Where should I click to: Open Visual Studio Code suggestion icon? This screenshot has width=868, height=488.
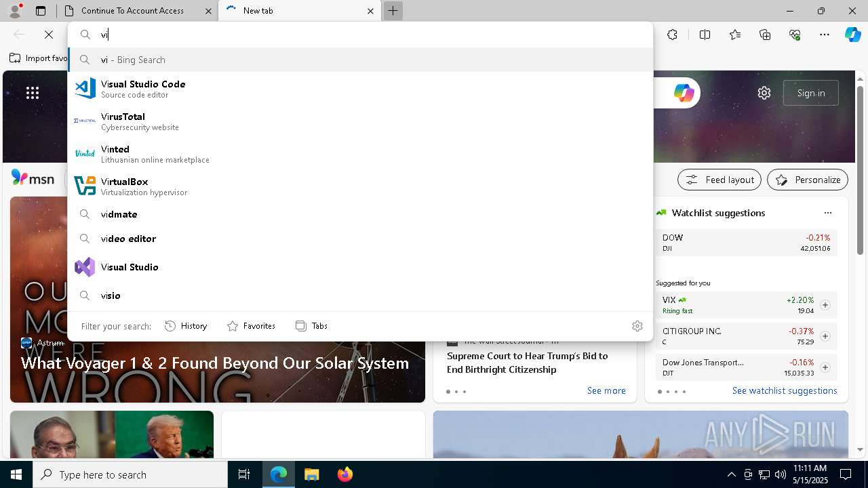pos(85,88)
